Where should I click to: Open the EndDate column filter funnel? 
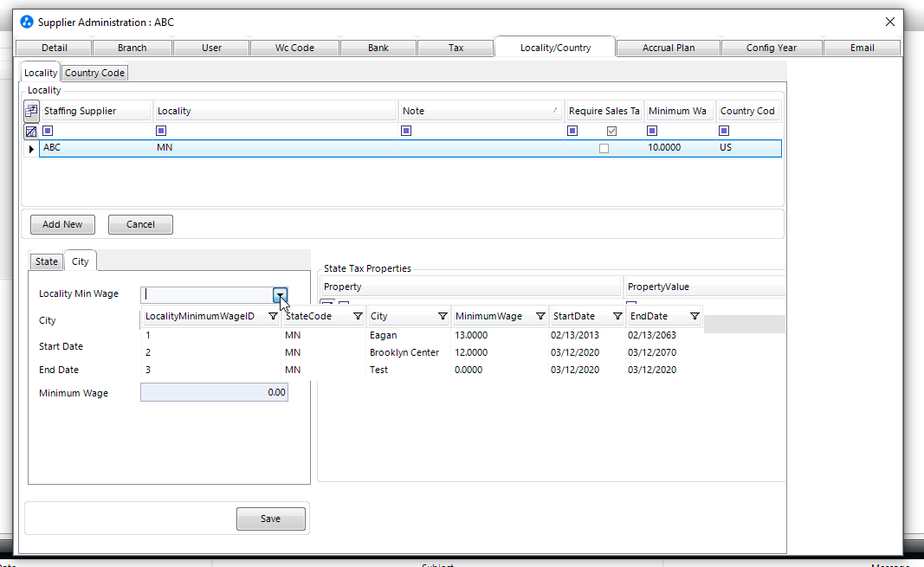(x=695, y=317)
